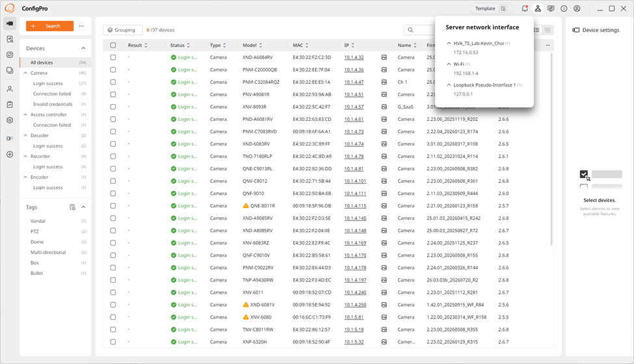Check the PNV-A9081R row checkbox

tap(113, 94)
